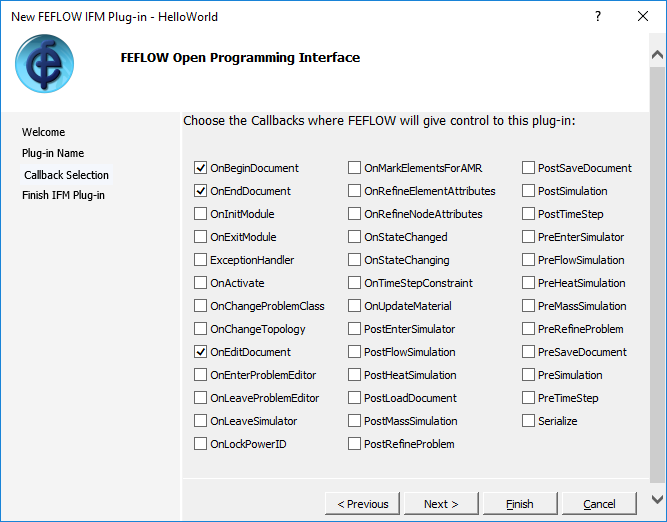This screenshot has height=522, width=667.
Task: Enable the PreFlowSimulation callback
Action: click(528, 260)
